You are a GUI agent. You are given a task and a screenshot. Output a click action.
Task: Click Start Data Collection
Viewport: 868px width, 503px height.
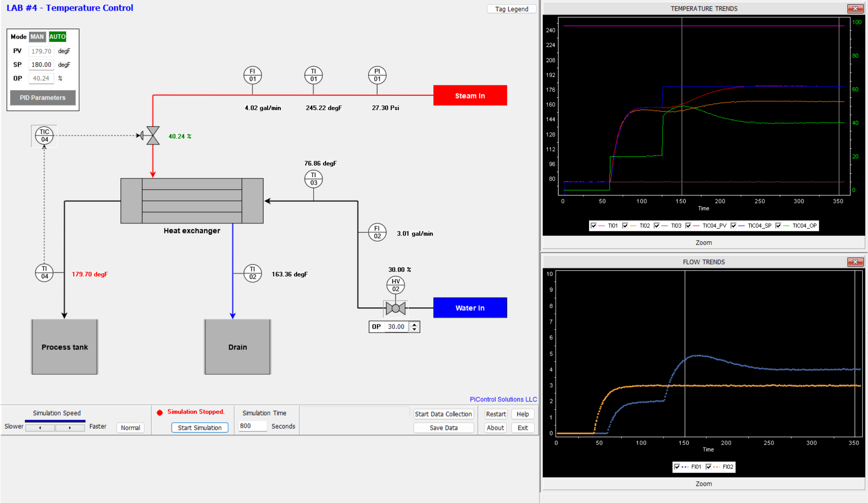click(x=443, y=414)
